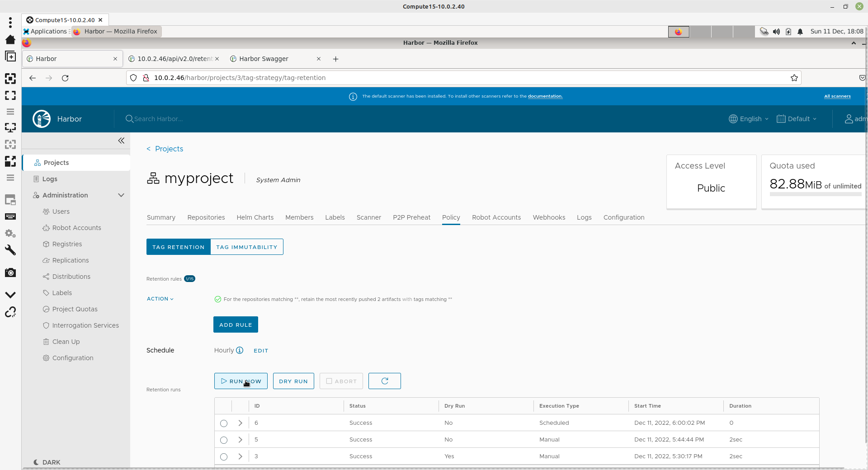Screen dimensions: 868x470
Task: Click the Harbor logo icon
Action: tap(42, 119)
